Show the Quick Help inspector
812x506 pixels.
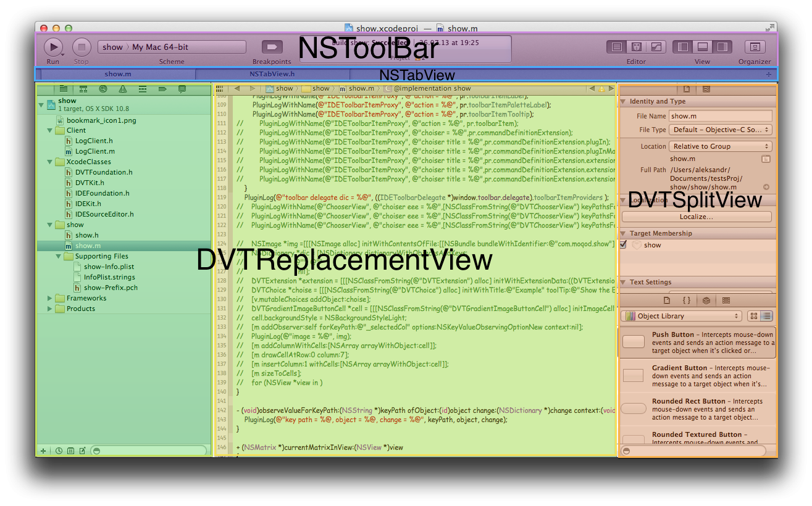point(706,89)
